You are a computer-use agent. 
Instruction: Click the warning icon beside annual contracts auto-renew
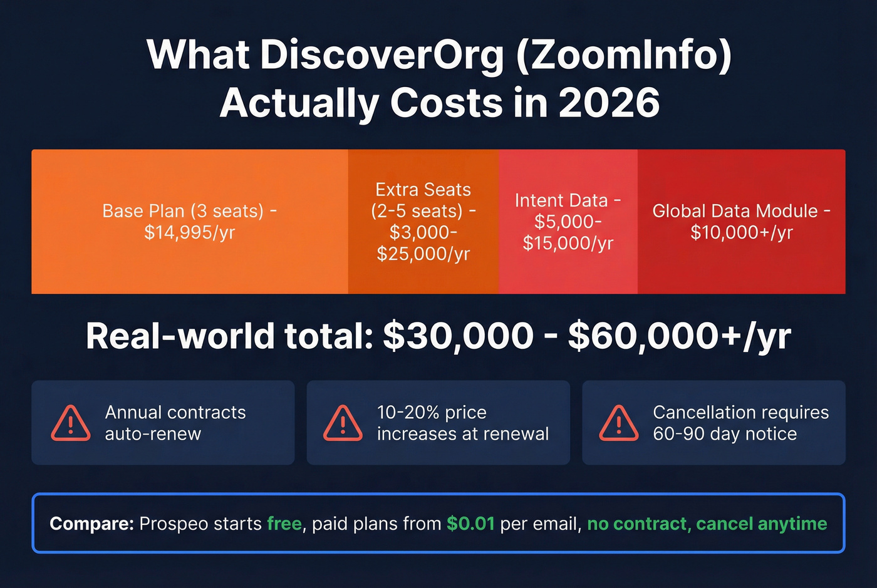point(70,423)
